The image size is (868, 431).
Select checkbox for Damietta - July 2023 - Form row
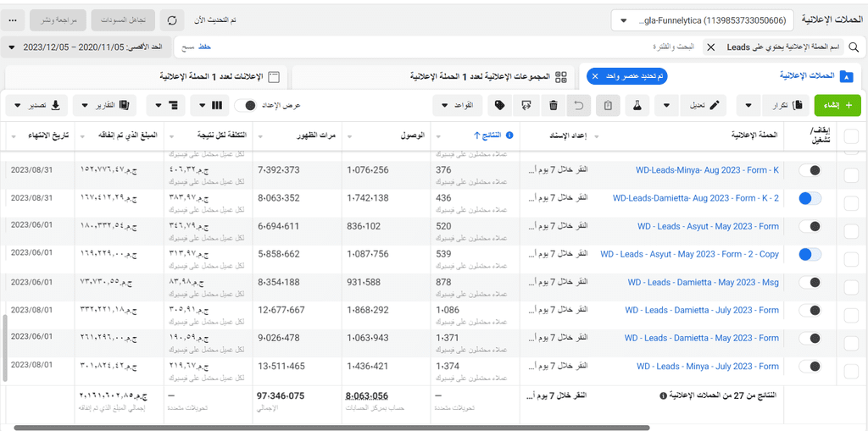851,315
